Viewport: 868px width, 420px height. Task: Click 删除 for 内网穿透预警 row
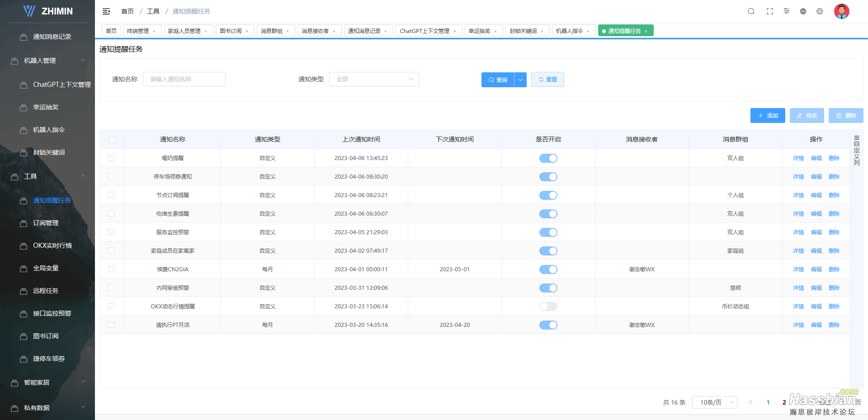click(834, 288)
